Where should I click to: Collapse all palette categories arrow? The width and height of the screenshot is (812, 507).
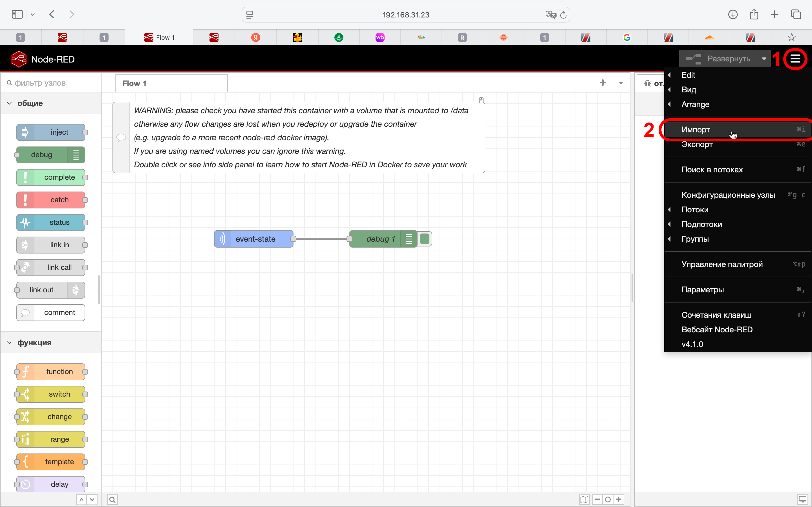tap(81, 500)
